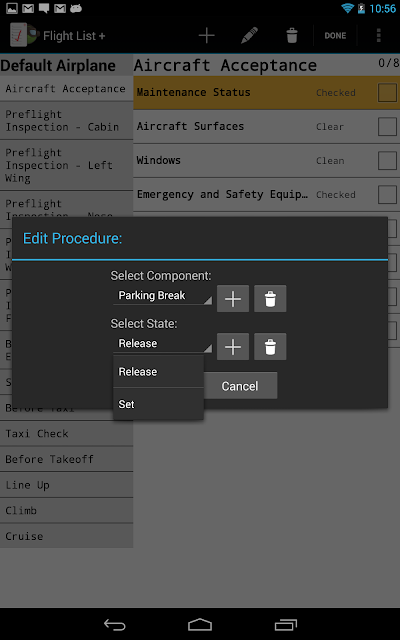Tick the Windows Clean checkbox
Image resolution: width=400 pixels, height=640 pixels.
click(x=387, y=160)
